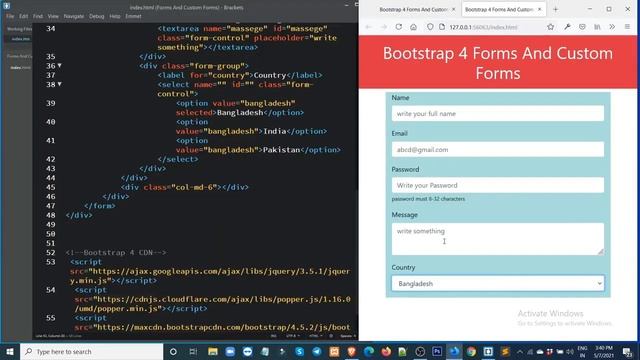
Task: Open the Emmet menu in Brackets
Action: point(133,16)
